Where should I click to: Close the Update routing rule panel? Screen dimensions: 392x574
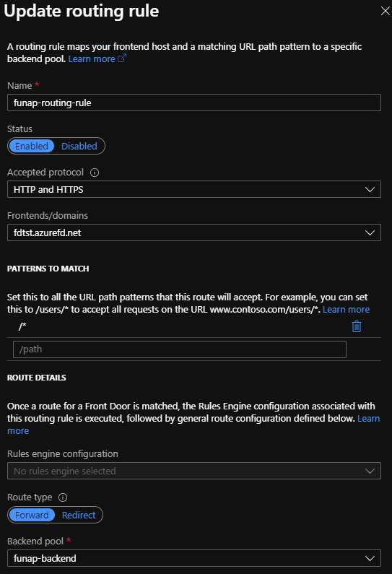pyautogui.click(x=385, y=11)
